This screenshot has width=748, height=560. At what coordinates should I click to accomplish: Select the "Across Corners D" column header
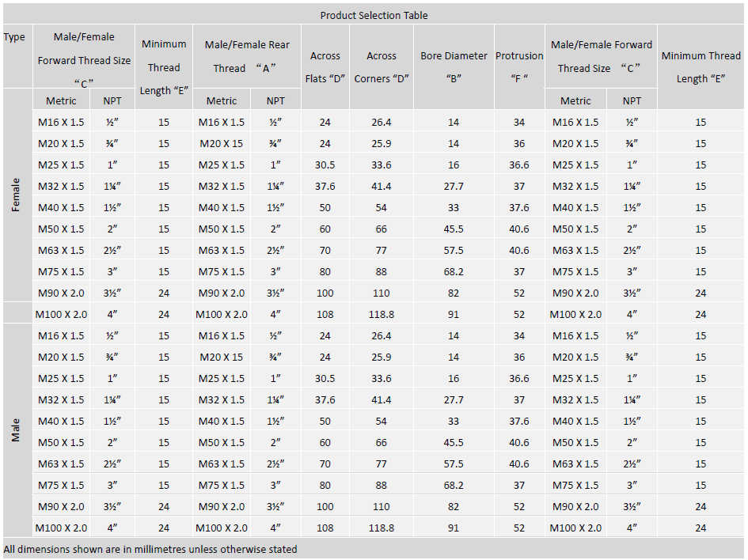(x=382, y=67)
